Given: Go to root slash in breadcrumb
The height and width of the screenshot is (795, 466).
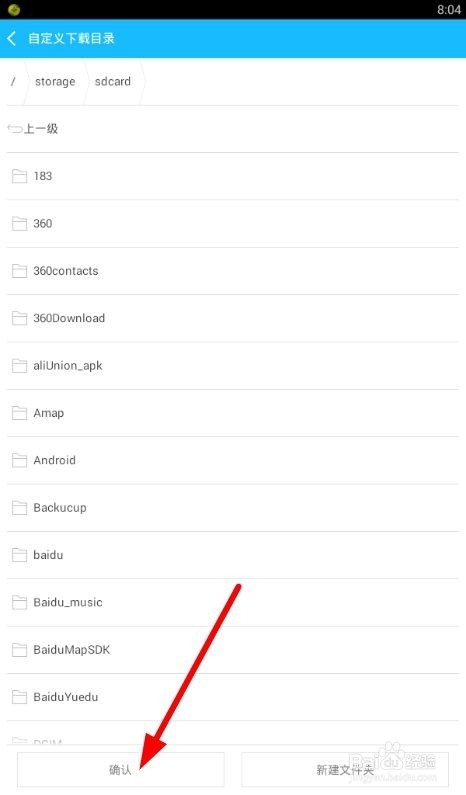Looking at the screenshot, I should pos(13,82).
